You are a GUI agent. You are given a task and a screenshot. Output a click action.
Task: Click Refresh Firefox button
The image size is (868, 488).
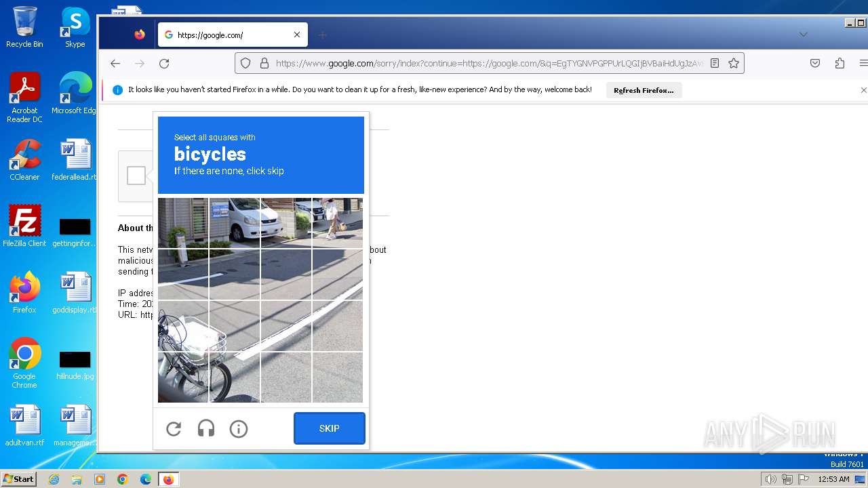644,90
